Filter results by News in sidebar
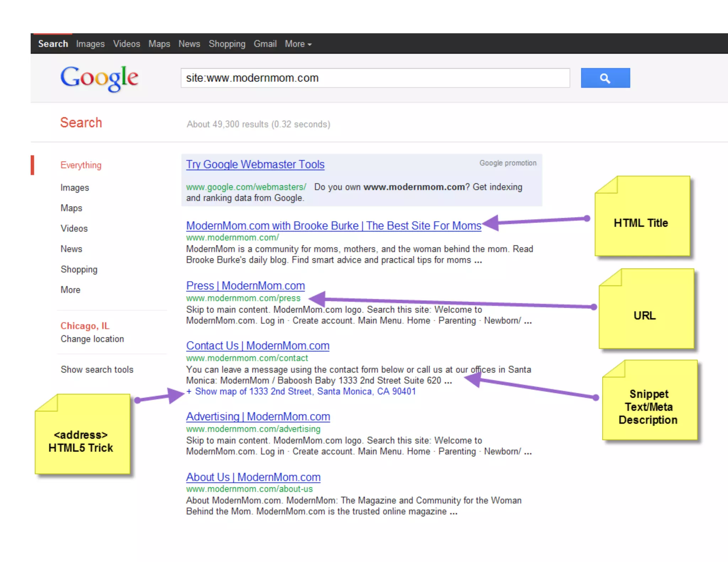Viewport: 728px width, 562px height. (x=71, y=249)
